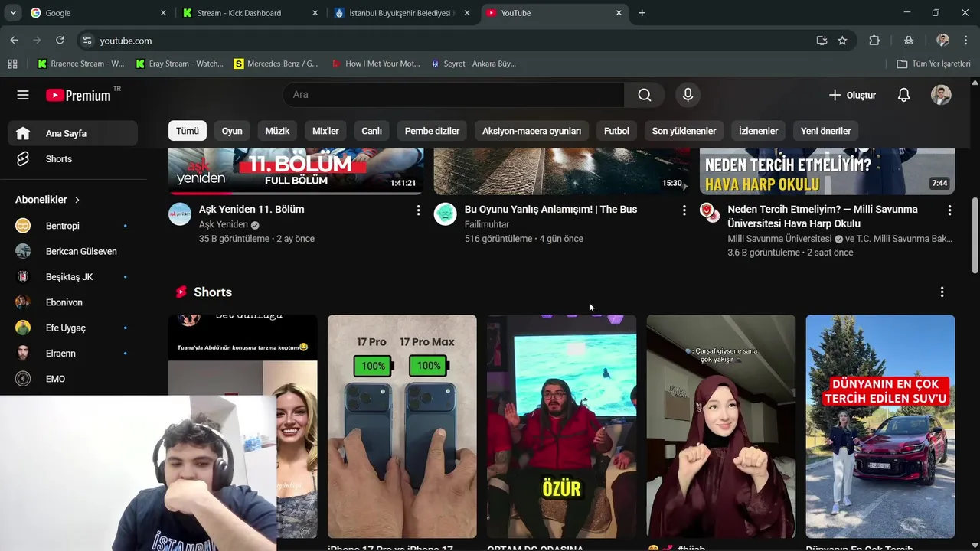980x551 pixels.
Task: Open the Chrome three-dot menu
Action: click(x=965, y=41)
